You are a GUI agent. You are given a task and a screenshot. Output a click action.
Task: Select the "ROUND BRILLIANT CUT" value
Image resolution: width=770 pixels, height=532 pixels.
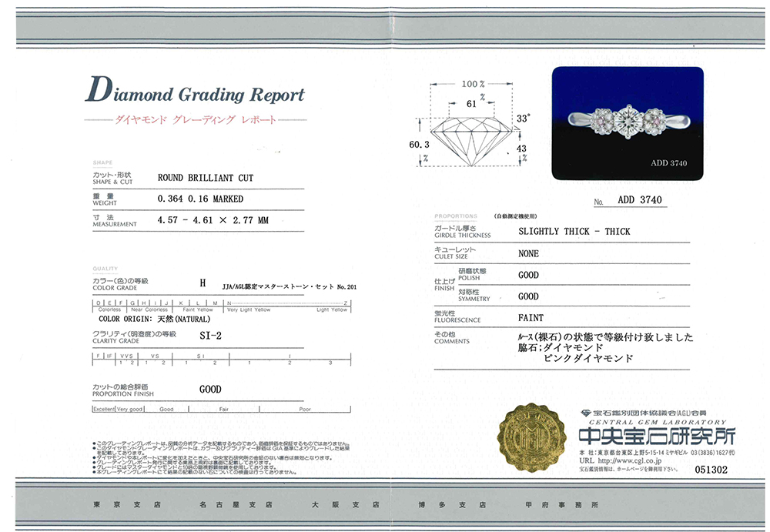point(206,178)
